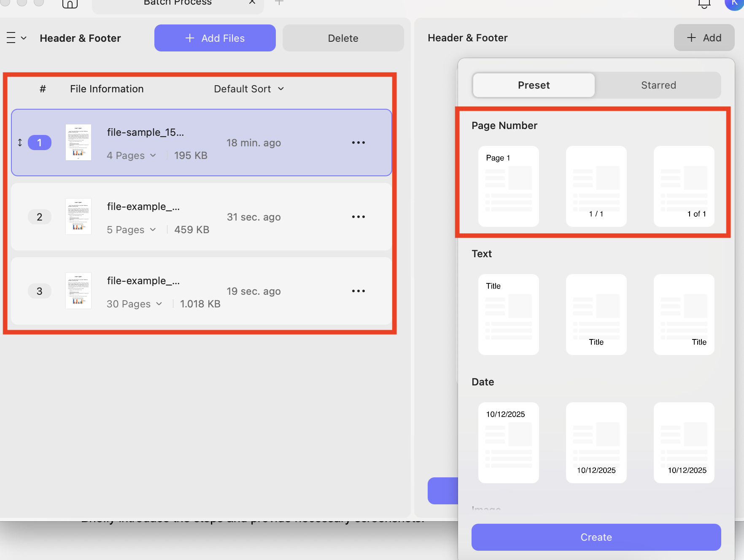Open more options for file-sample_15

(x=358, y=143)
